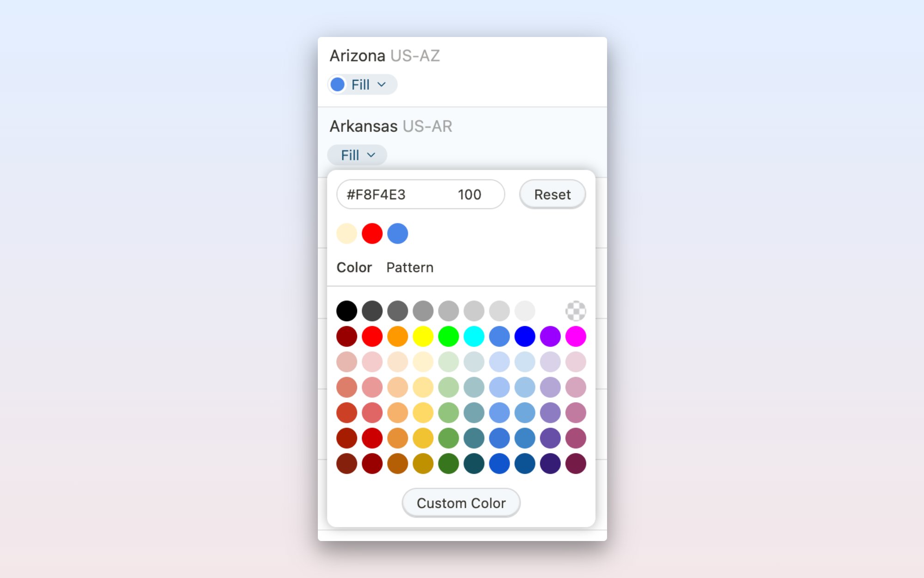The image size is (924, 578).
Task: Switch to the Pattern tab
Action: coord(408,268)
